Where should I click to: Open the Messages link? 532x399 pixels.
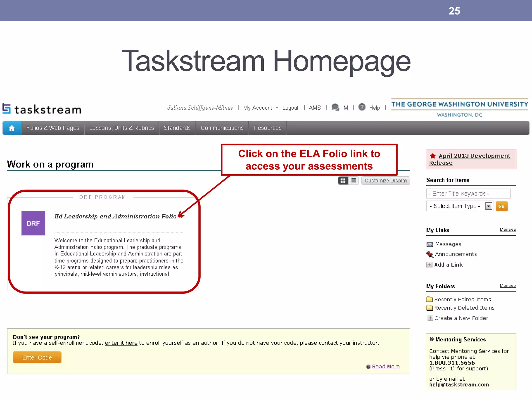click(x=448, y=244)
